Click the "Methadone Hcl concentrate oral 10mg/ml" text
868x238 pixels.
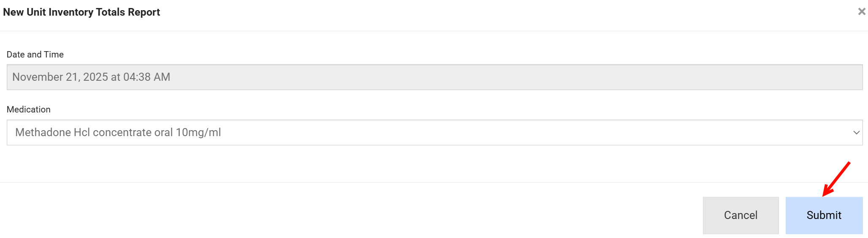coord(118,132)
